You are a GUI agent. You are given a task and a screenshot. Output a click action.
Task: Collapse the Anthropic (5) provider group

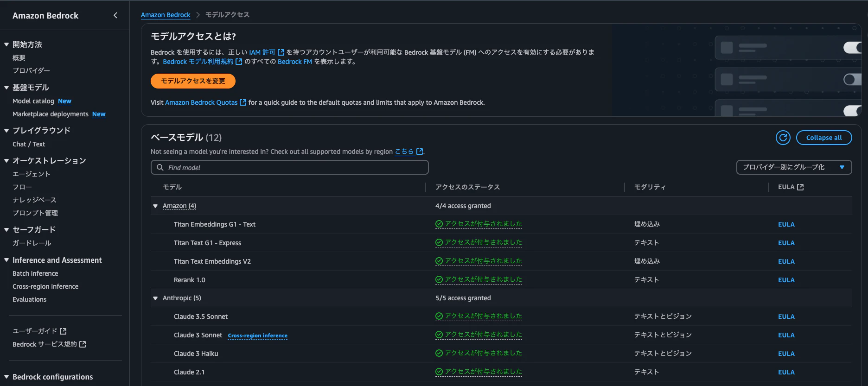(x=155, y=298)
